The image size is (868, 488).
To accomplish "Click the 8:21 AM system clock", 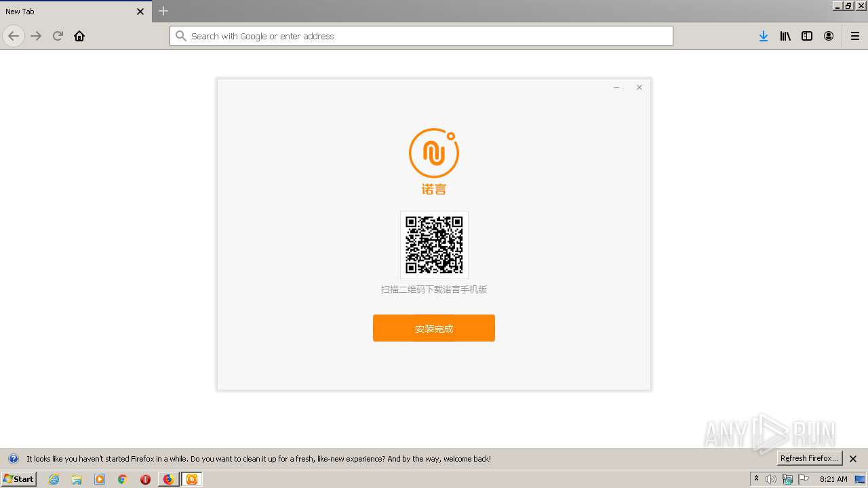I will [833, 479].
